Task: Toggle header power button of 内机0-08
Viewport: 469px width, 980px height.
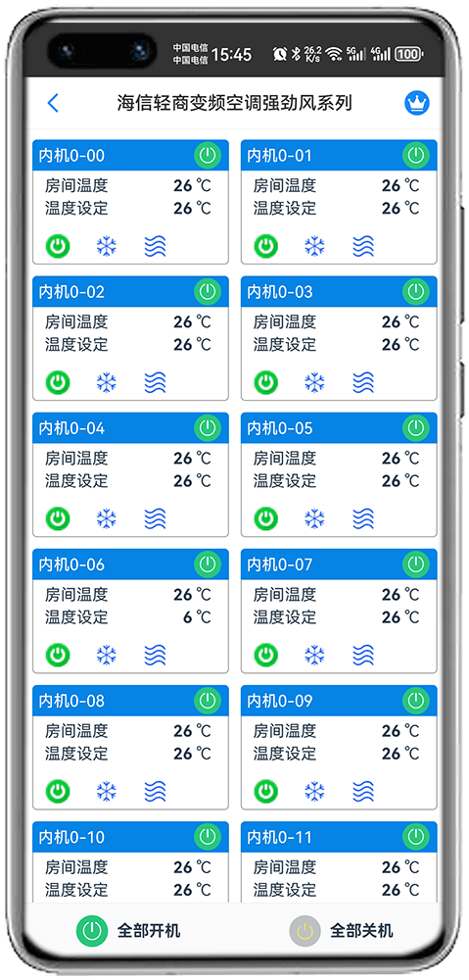Action: (x=208, y=701)
